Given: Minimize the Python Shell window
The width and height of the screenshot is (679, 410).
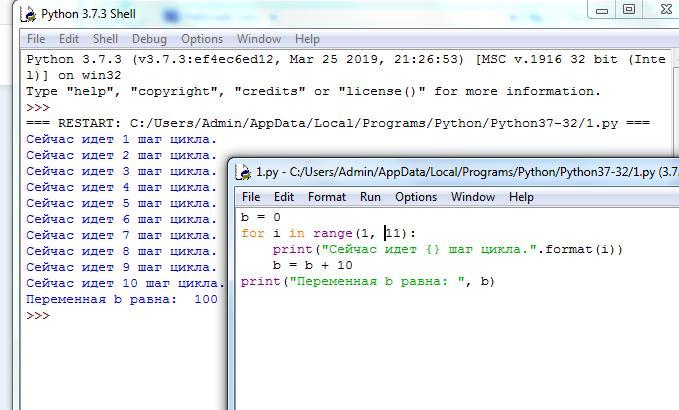Looking at the screenshot, I should (x=602, y=10).
